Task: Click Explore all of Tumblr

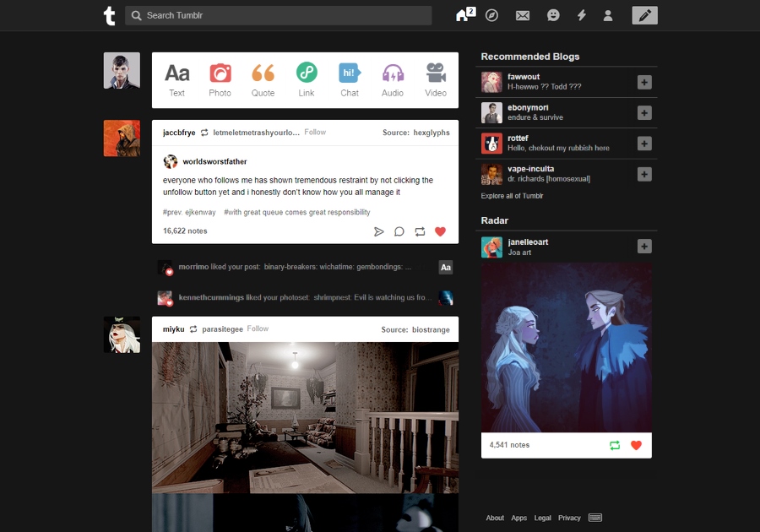Action: (513, 195)
